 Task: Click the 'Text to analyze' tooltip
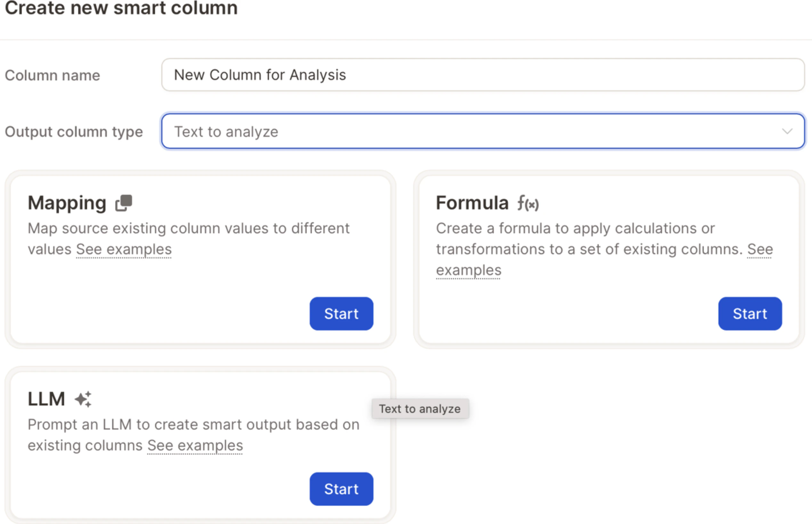(420, 409)
